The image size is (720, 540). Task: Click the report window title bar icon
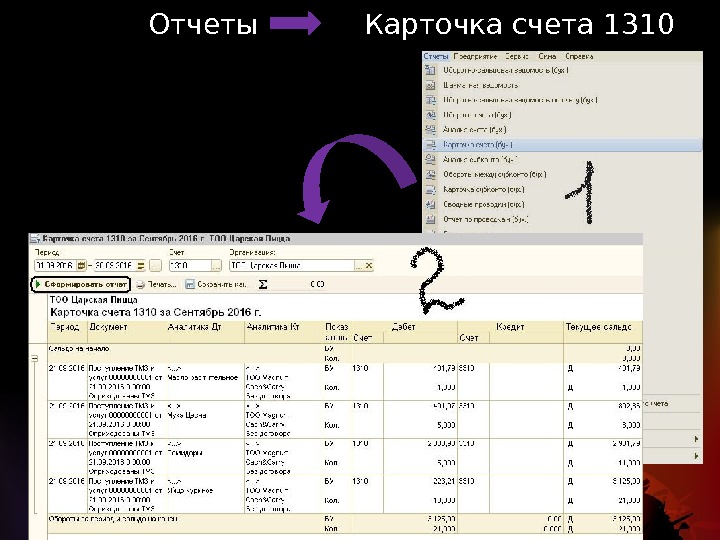[35, 239]
